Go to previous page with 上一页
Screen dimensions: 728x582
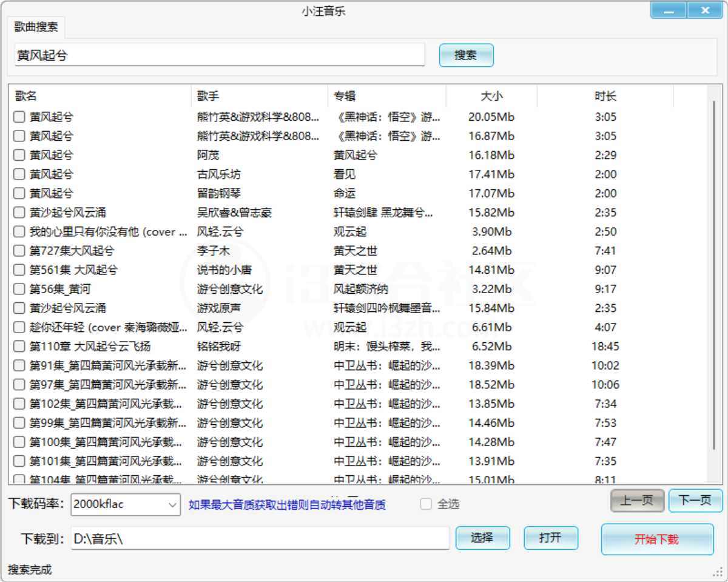pyautogui.click(x=637, y=501)
